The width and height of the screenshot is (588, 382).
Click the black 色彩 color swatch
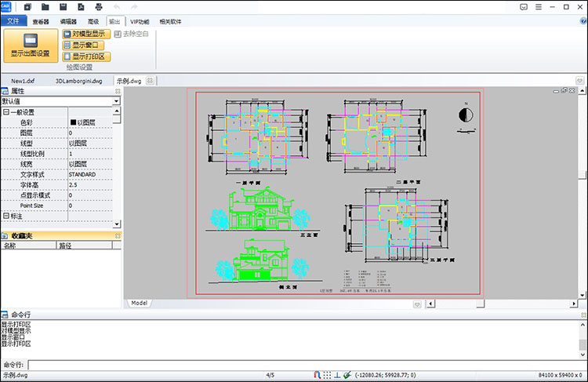pyautogui.click(x=73, y=122)
